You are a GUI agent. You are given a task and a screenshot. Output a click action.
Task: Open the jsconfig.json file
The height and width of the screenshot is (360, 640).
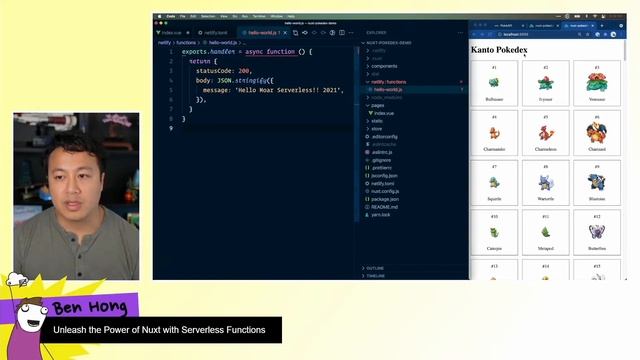click(381, 176)
